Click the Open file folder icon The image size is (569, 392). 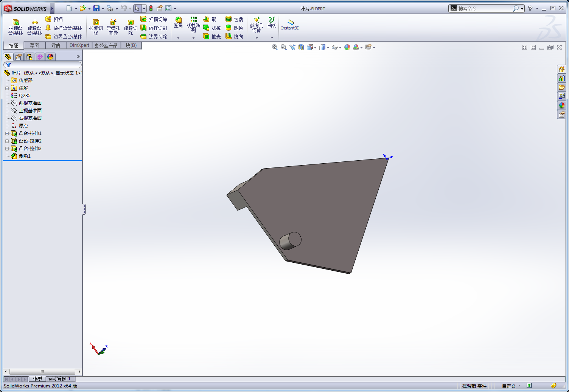coord(82,8)
